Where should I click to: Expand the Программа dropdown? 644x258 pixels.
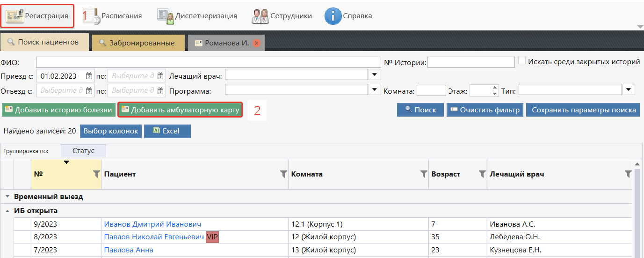tap(375, 90)
